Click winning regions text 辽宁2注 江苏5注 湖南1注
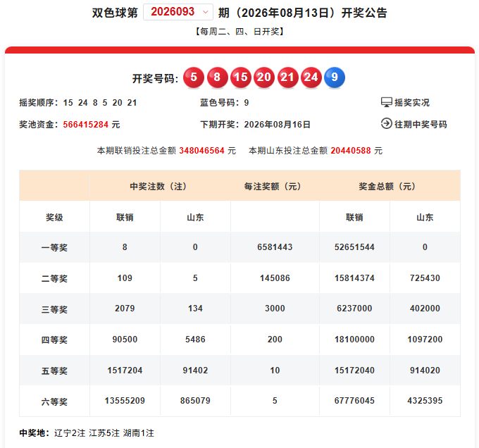The width and height of the screenshot is (479, 448). pyautogui.click(x=104, y=433)
